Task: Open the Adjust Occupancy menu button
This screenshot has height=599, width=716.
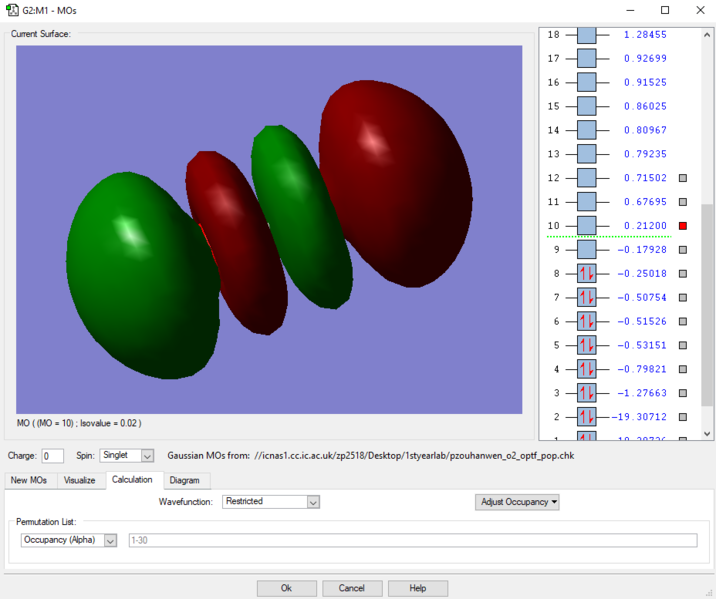Action: (517, 502)
